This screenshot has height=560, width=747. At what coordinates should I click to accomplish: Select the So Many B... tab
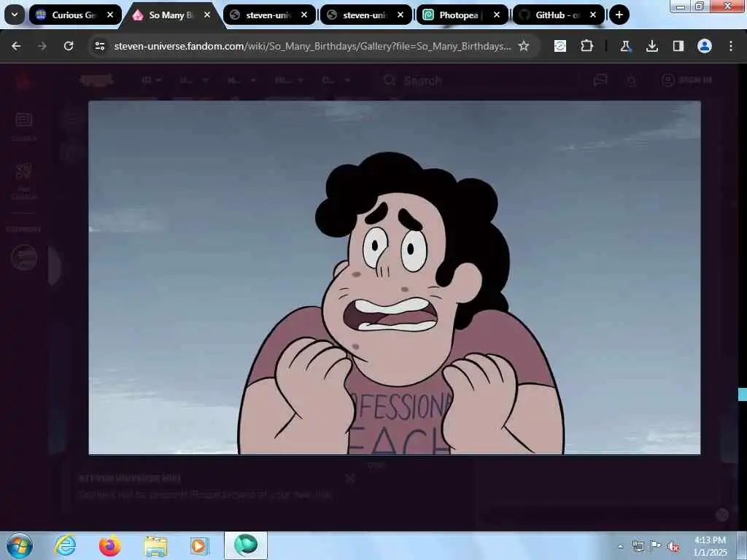pos(171,15)
